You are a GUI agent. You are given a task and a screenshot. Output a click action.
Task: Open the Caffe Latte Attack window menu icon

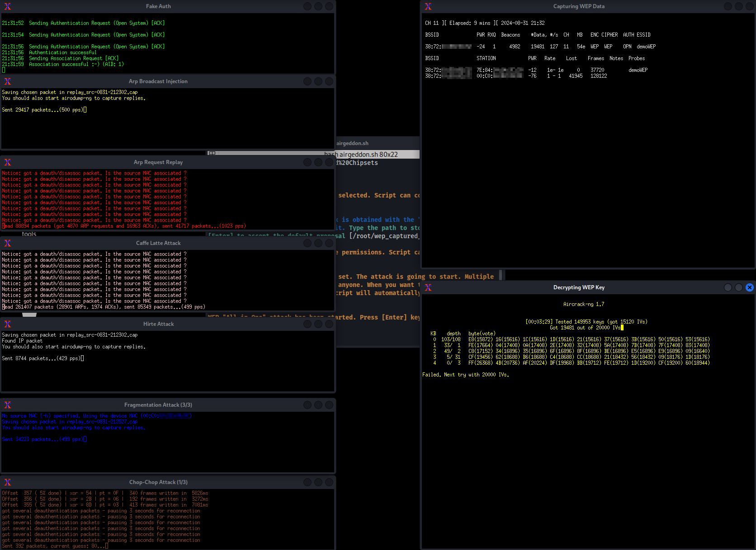click(x=8, y=243)
